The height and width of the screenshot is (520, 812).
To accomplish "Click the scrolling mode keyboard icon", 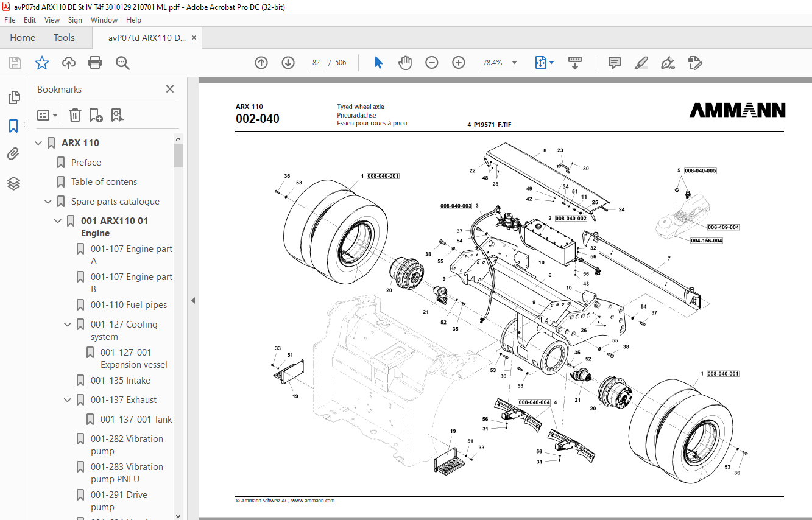I will tap(575, 63).
